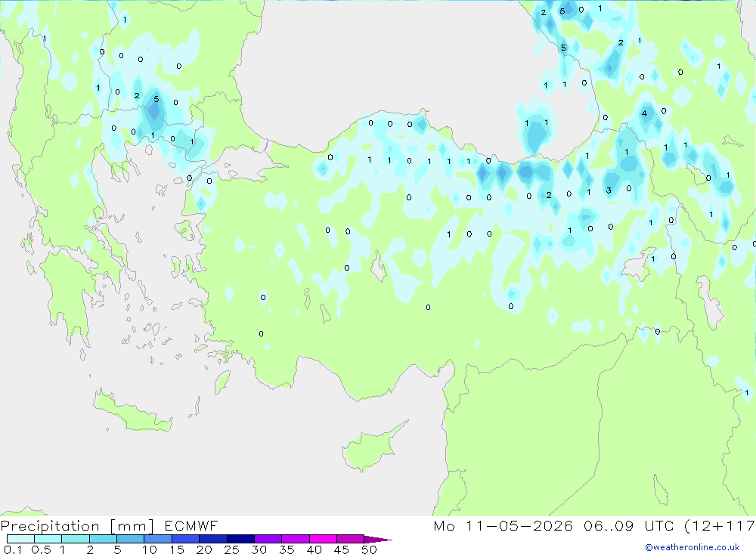The image size is (756, 554).
Task: Click the 25–30 mm navy legend swatch
Action: (x=240, y=539)
